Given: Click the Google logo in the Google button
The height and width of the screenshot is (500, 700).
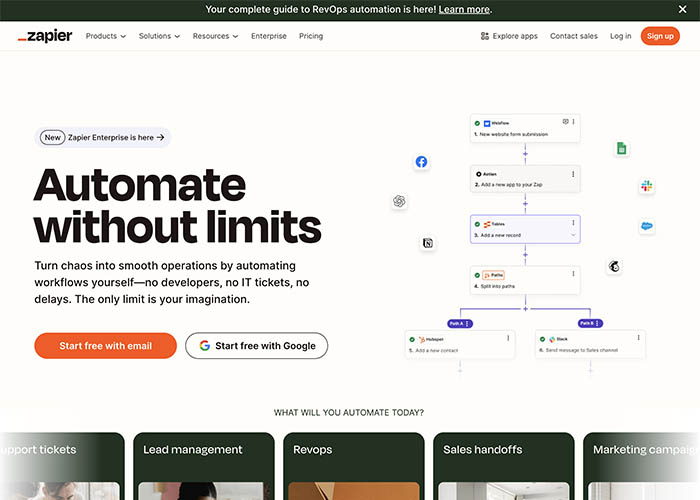Looking at the screenshot, I should [205, 346].
